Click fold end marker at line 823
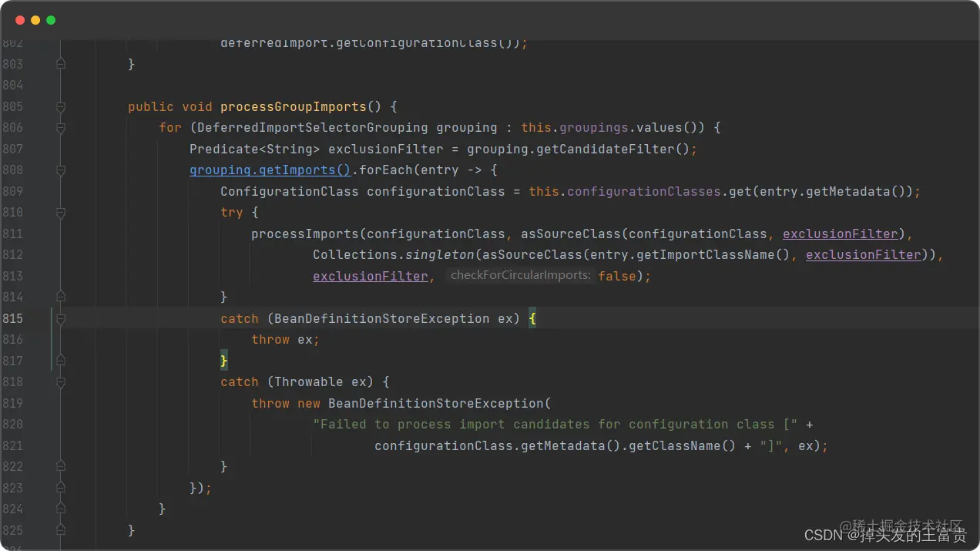 click(61, 488)
